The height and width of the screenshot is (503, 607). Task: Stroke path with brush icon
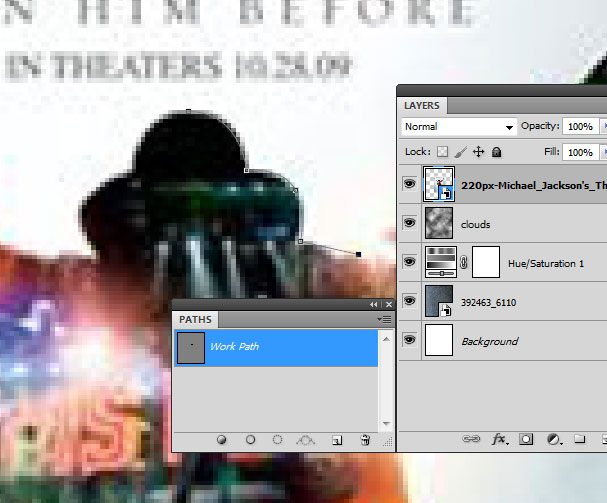tap(250, 440)
